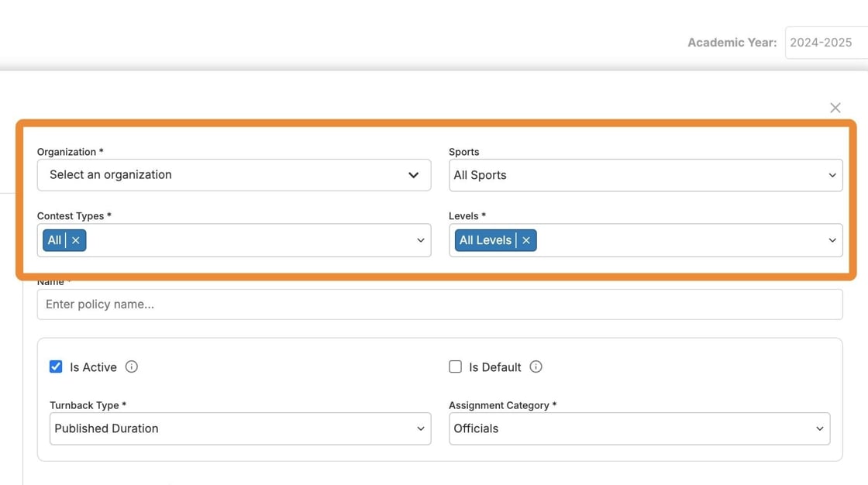
Task: Click "Select an organization" placeholder text
Action: point(111,175)
